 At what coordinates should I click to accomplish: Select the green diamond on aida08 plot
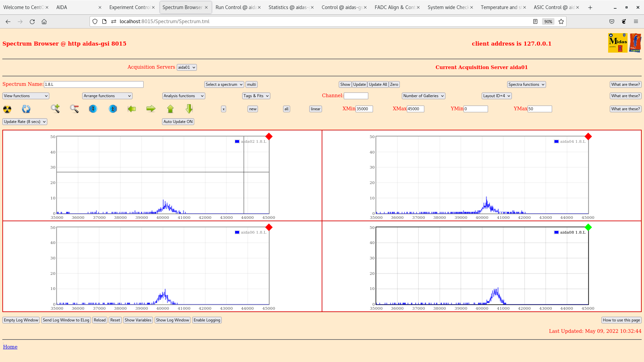[588, 228]
